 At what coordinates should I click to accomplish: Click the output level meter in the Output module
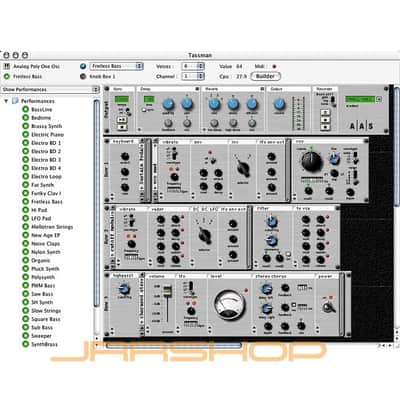(x=298, y=113)
